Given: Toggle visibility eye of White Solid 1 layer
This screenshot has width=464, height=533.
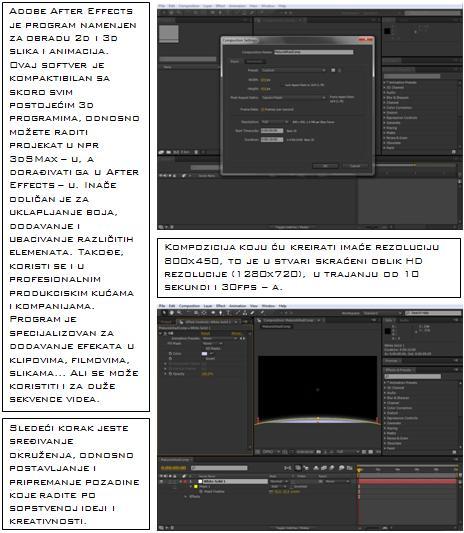Looking at the screenshot, I should pos(162,481).
